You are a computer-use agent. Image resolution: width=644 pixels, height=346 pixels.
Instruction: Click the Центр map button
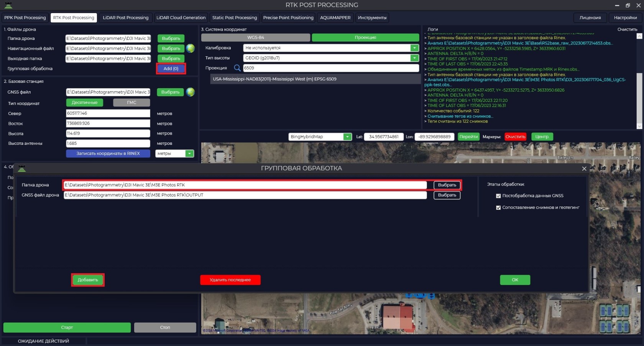(542, 137)
